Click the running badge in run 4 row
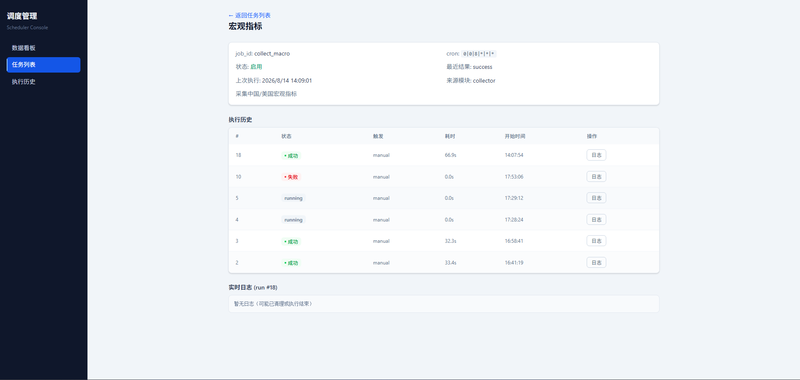 pos(293,220)
